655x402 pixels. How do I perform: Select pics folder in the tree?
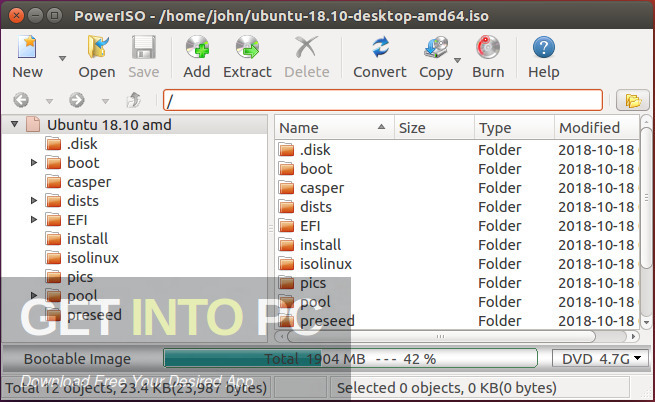80,277
